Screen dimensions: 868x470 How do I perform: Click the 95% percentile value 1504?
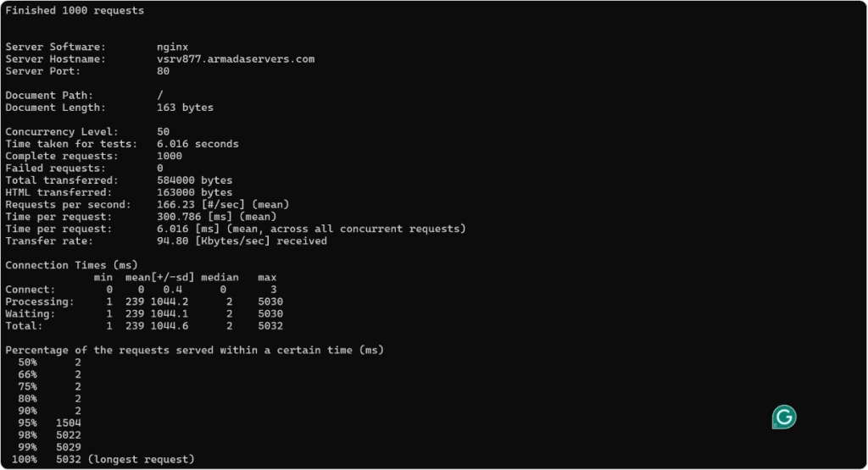(x=69, y=423)
